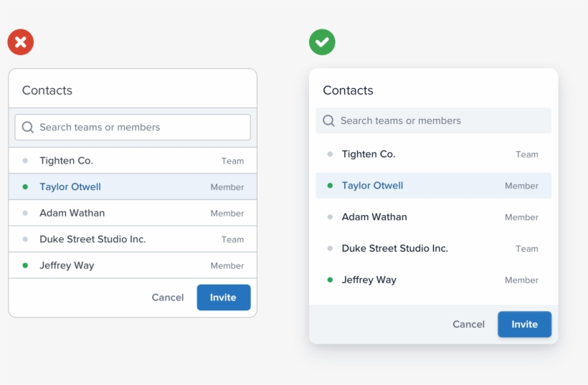Click the green checkmark badge icon

[322, 42]
